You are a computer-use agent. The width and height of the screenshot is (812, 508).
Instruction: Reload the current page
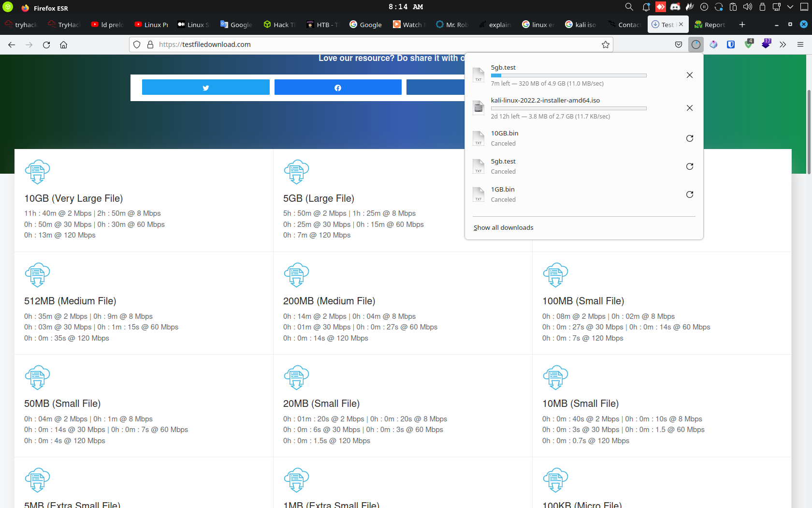click(x=46, y=45)
